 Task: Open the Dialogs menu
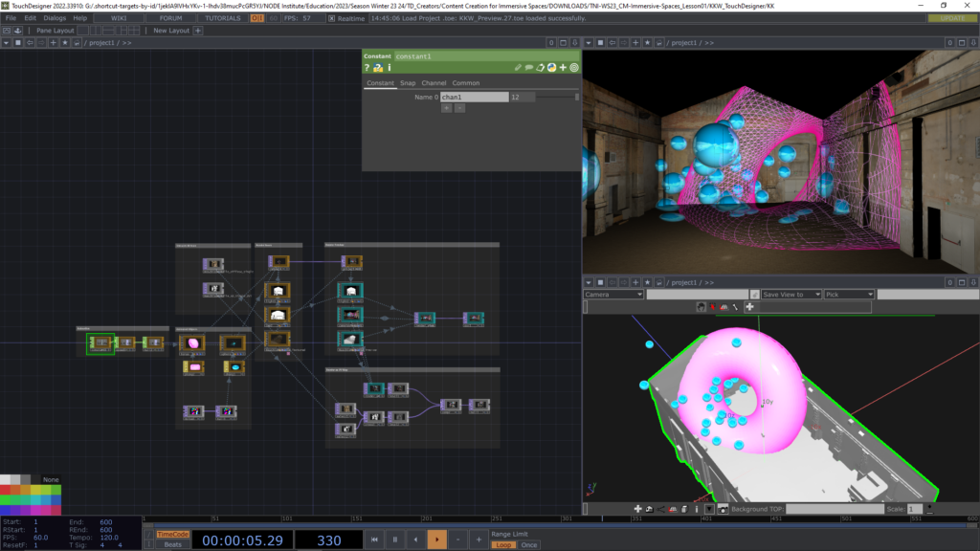tap(54, 18)
